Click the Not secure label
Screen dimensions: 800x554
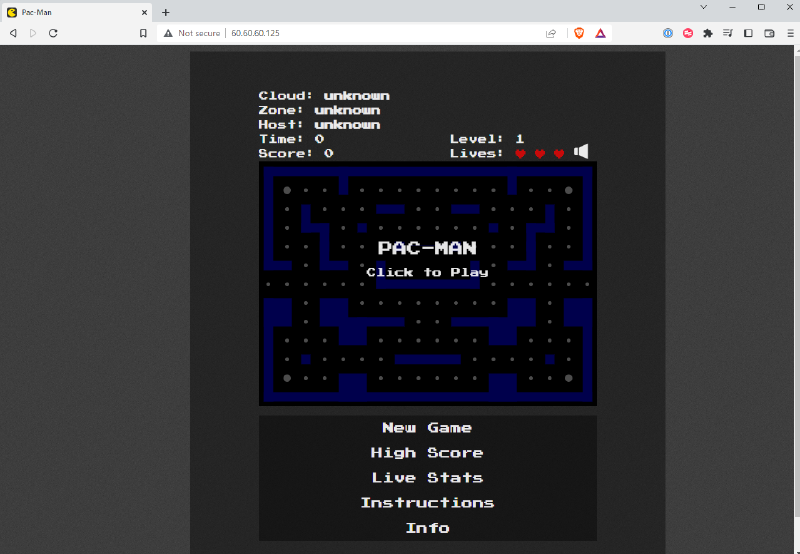point(199,33)
